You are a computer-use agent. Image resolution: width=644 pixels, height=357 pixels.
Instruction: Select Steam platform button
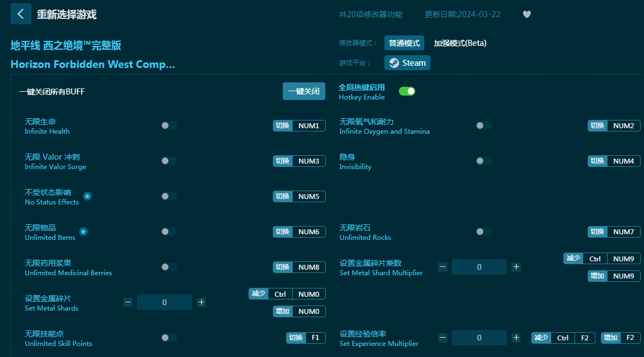click(407, 63)
